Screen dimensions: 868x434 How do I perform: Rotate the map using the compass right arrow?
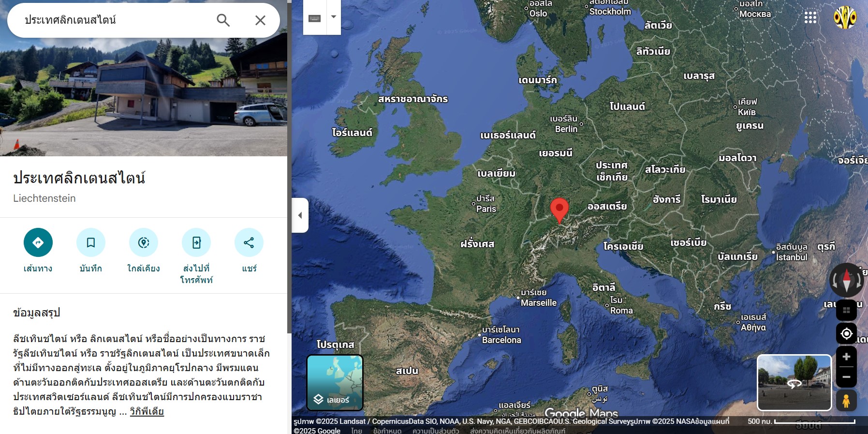click(859, 280)
